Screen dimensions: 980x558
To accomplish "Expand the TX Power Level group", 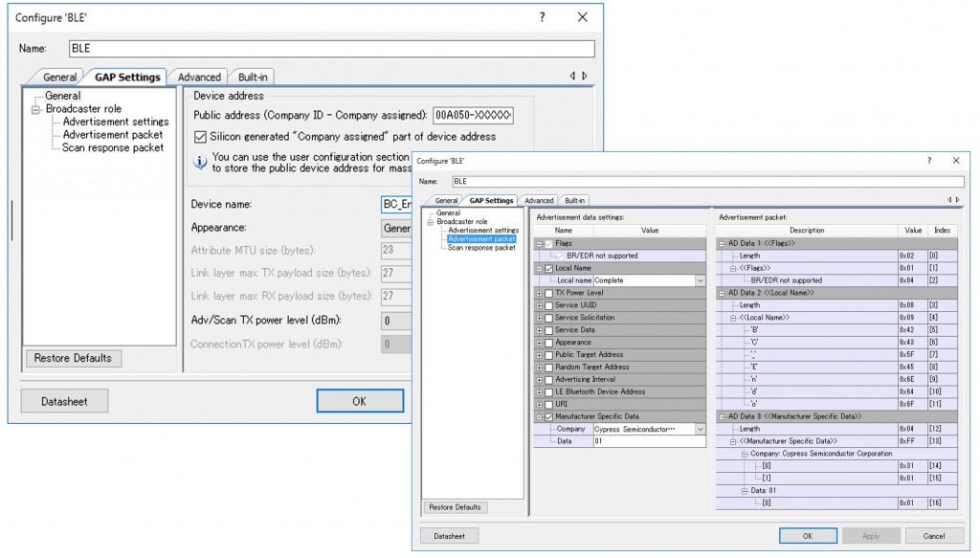I will [540, 293].
